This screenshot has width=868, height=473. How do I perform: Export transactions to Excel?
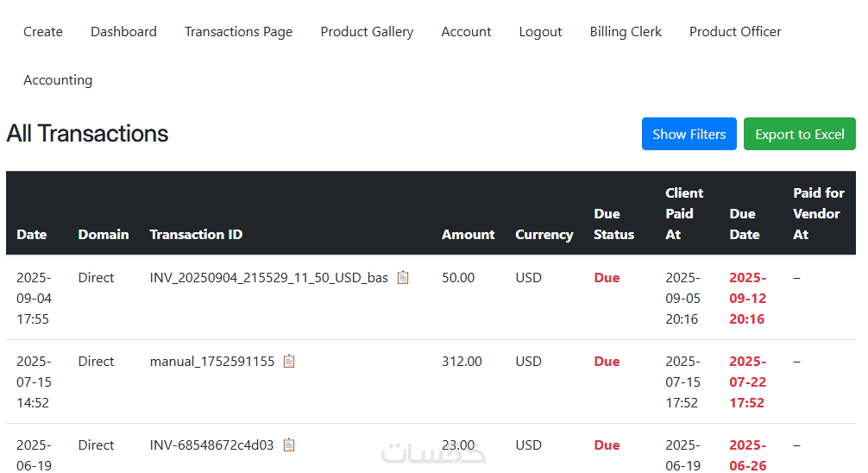pyautogui.click(x=799, y=134)
